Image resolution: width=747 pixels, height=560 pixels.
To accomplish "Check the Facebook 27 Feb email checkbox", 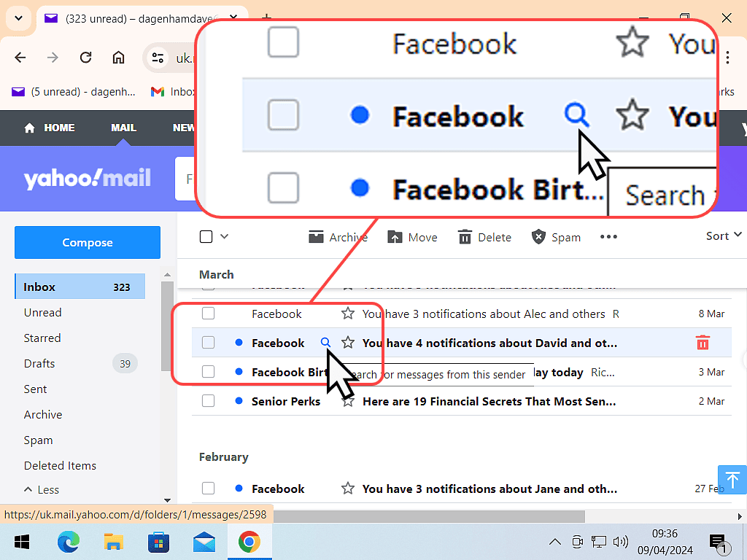I will tap(209, 489).
